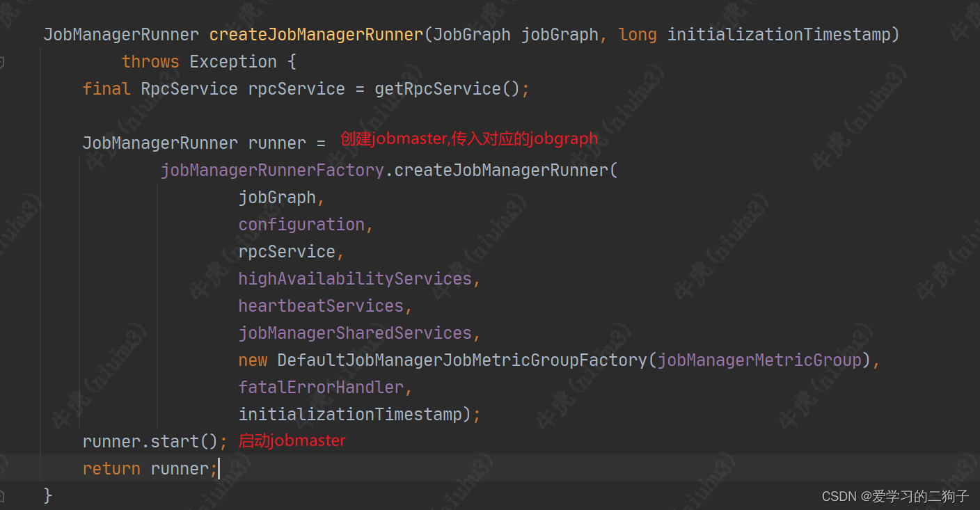Click the keyword 'return' on the highlighted line
This screenshot has width=980, height=510.
(111, 468)
